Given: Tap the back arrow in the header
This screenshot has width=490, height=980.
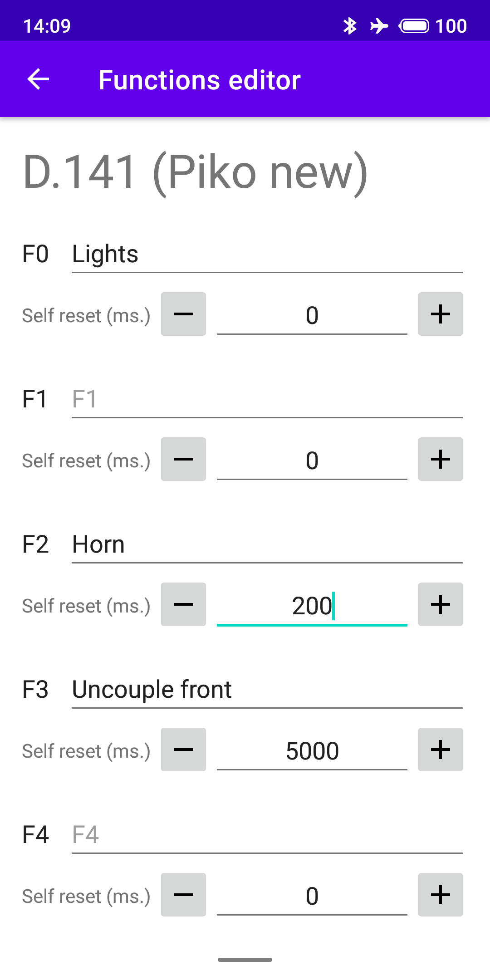Looking at the screenshot, I should coord(39,79).
